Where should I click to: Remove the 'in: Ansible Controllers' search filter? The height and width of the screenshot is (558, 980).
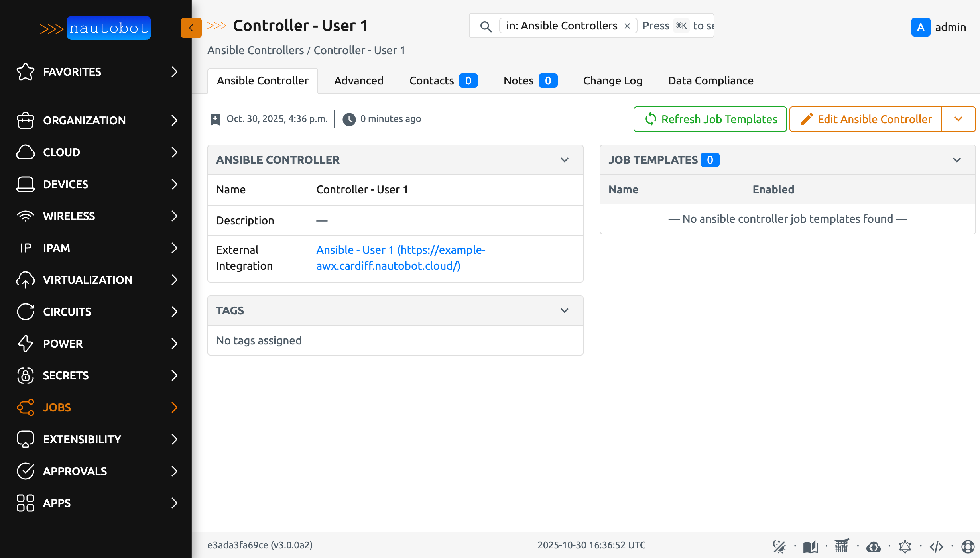627,26
